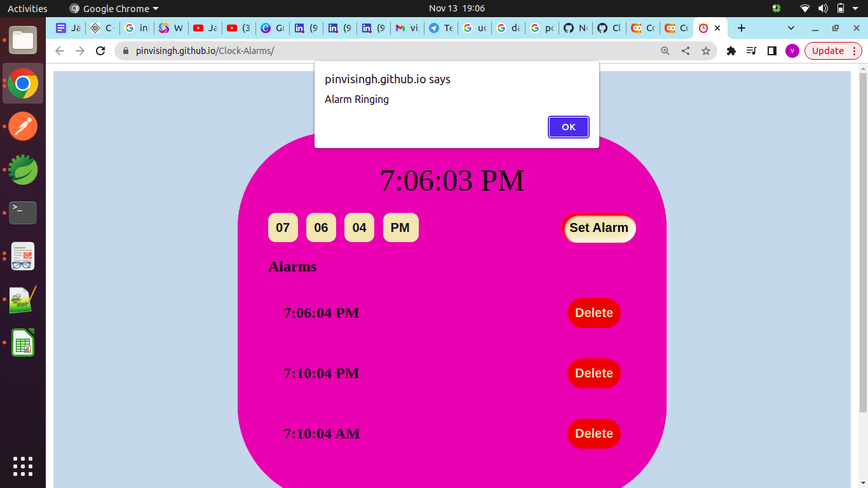Delete the 7:06:04 PM alarm
The width and height of the screenshot is (868, 488).
click(593, 313)
